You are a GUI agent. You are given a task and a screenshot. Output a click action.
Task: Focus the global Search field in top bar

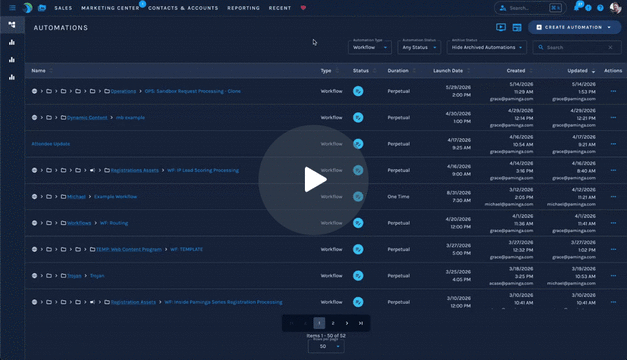tap(530, 8)
